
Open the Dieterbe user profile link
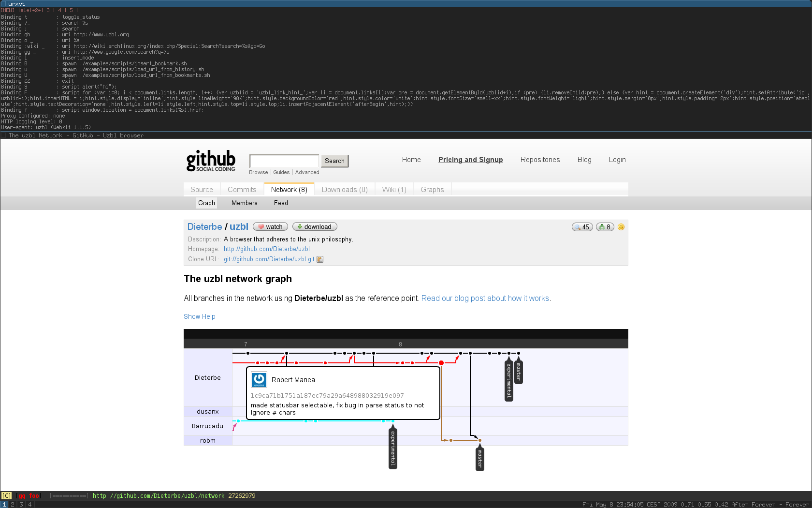204,227
